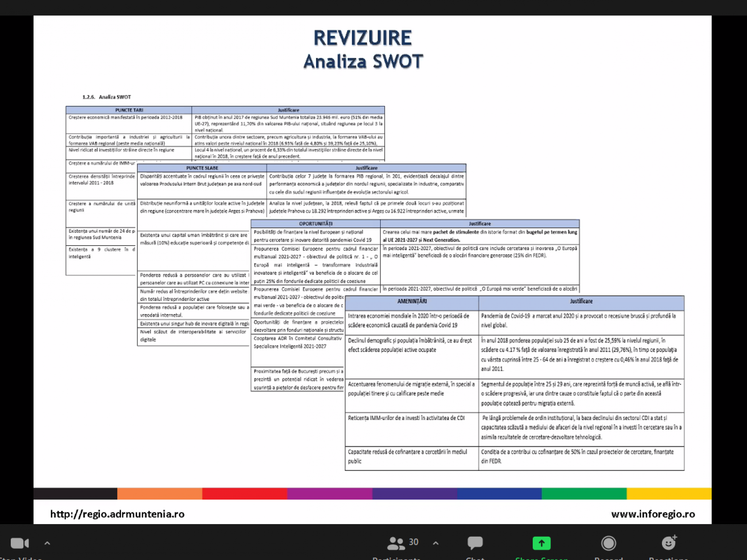Open the Chat speech bubble icon
The height and width of the screenshot is (560, 747).
tap(475, 543)
